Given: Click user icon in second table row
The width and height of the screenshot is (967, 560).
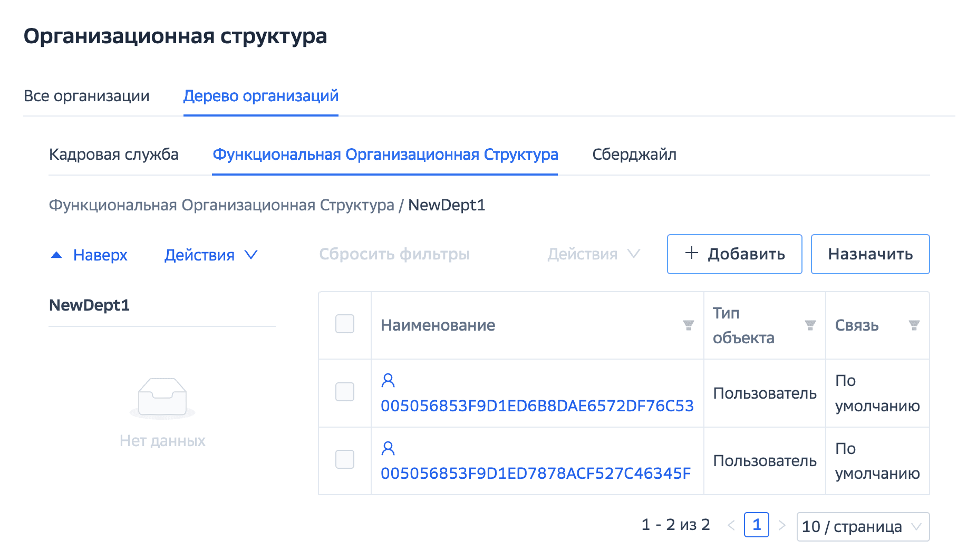Looking at the screenshot, I should (388, 448).
